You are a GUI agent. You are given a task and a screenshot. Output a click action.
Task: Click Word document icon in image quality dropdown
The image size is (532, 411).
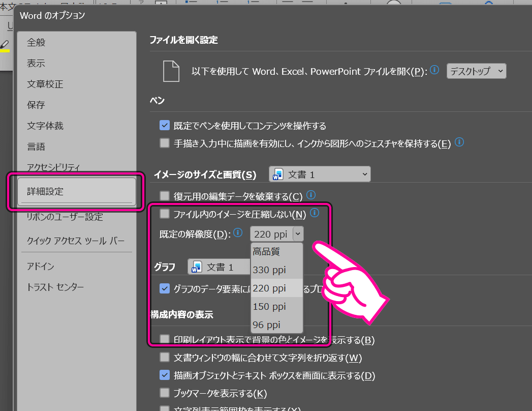pos(278,174)
